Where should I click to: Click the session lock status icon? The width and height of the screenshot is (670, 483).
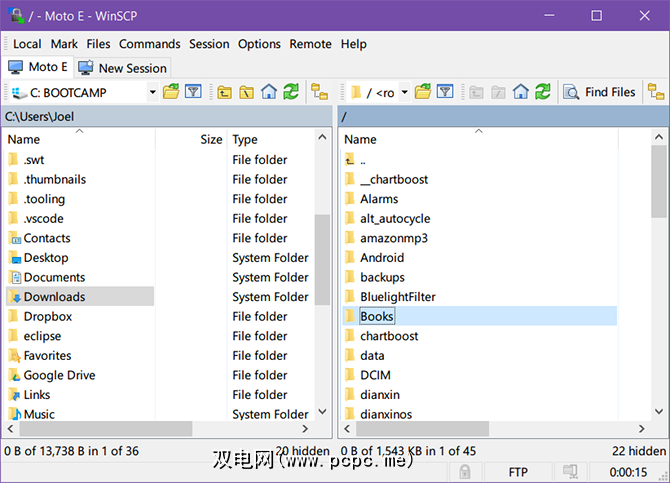[464, 472]
